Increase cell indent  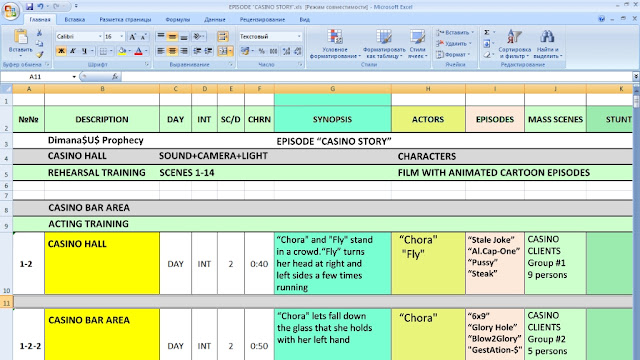[209, 51]
